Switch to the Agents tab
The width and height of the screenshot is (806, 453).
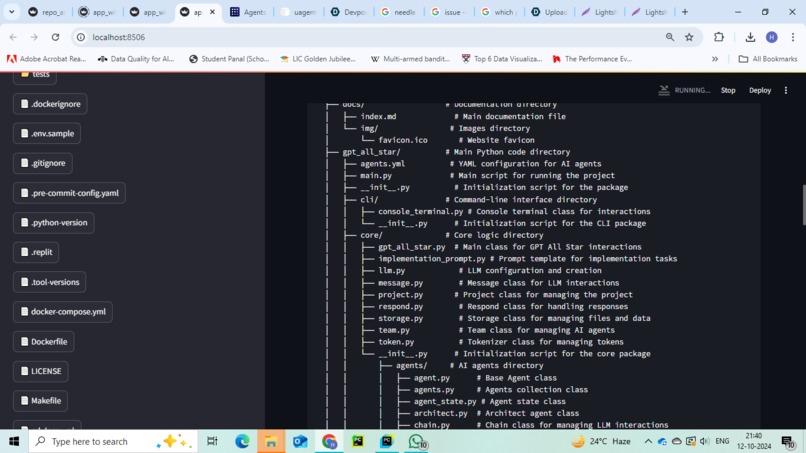(x=248, y=12)
